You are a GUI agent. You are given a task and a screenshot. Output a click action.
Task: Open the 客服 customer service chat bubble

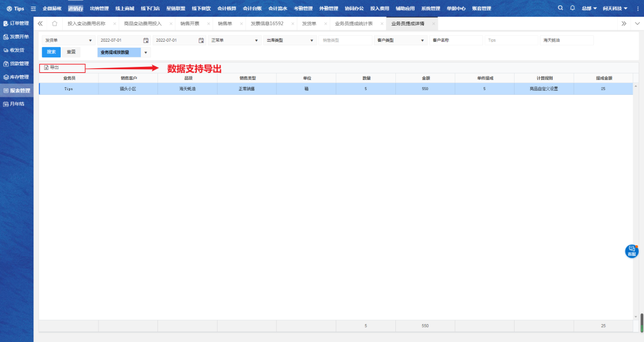tap(631, 251)
